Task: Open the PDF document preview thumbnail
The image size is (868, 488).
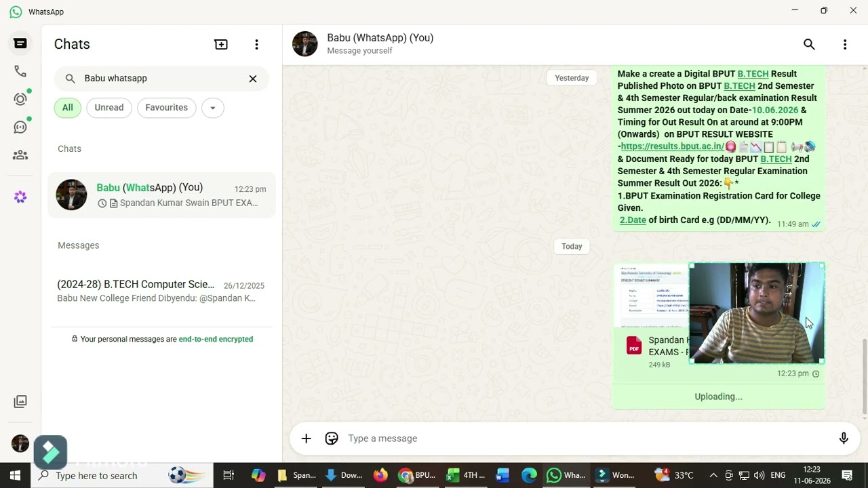Action: 651,297
